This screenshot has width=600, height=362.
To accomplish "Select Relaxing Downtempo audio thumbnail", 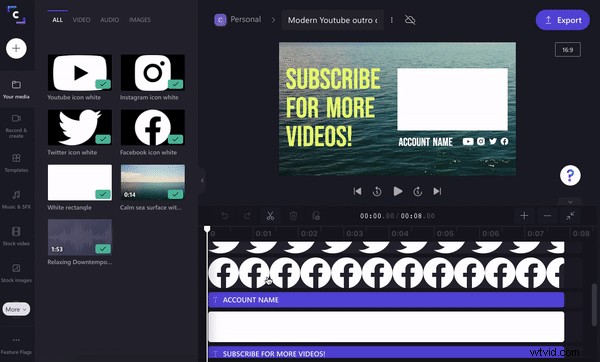I will pos(80,237).
